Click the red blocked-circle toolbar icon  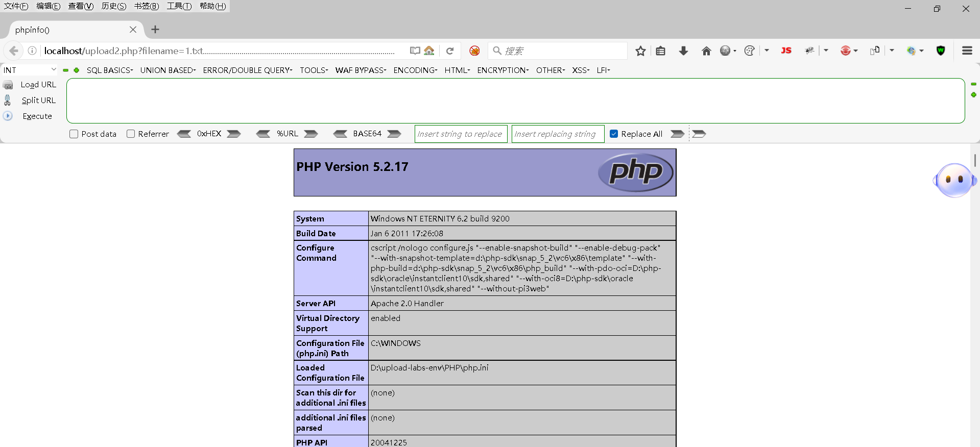coord(474,51)
